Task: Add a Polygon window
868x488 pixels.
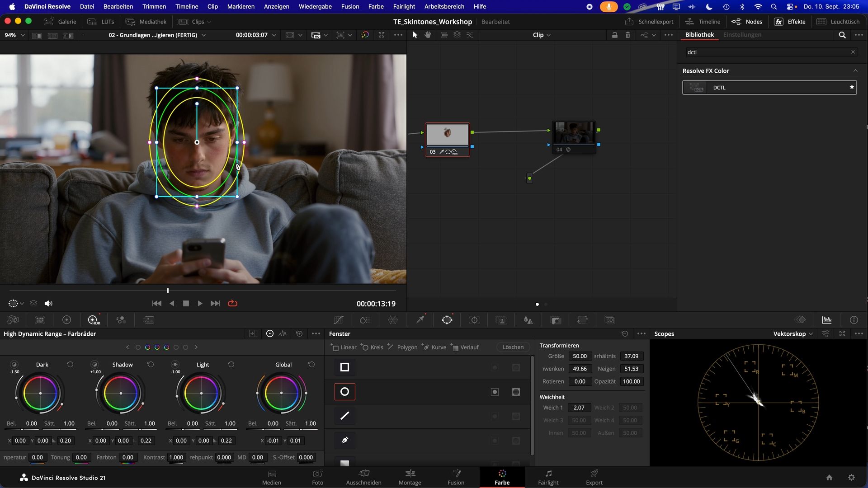Action: 402,347
